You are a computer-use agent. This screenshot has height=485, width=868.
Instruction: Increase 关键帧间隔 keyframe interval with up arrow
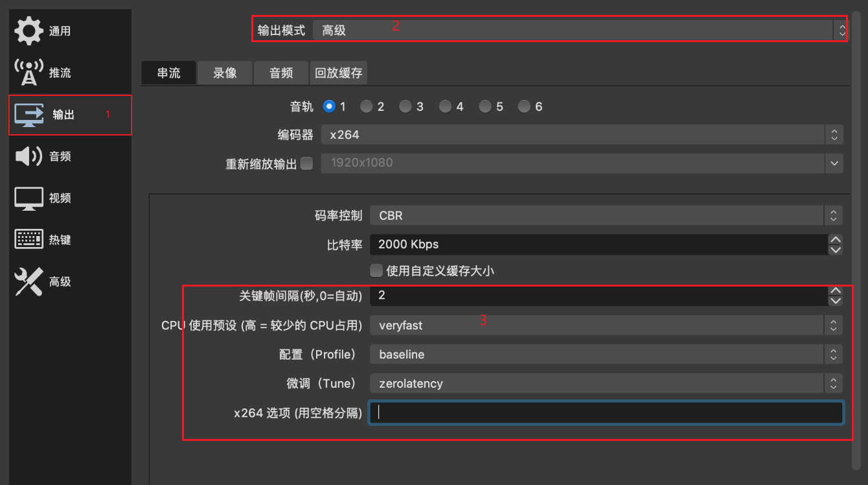point(836,290)
